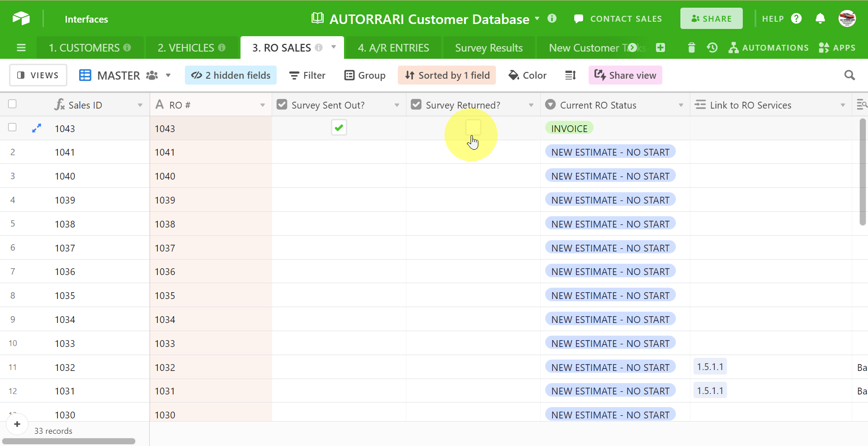Viewport: 868px width, 446px height.
Task: Click the SHARE button
Action: 711,19
